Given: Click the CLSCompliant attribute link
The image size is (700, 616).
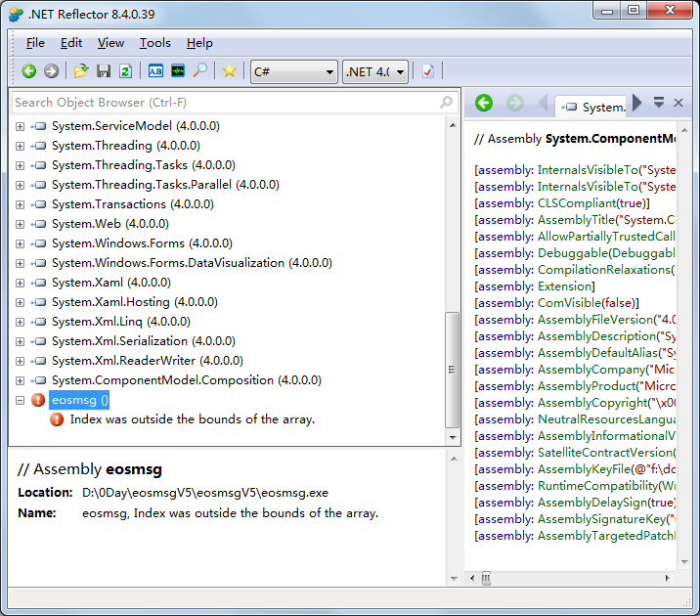Looking at the screenshot, I should click(x=577, y=203).
